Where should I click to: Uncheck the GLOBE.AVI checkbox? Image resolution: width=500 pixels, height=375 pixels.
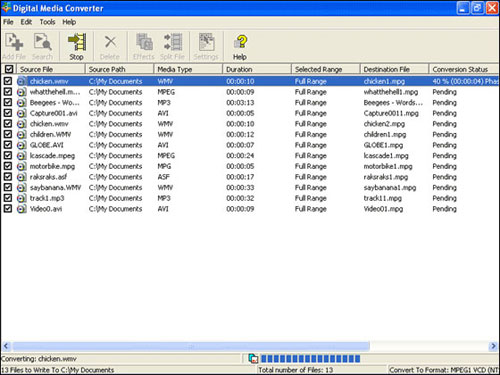coord(8,145)
